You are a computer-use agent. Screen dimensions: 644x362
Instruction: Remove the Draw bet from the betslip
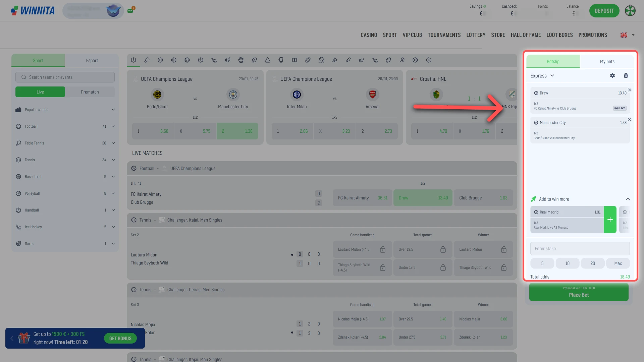pos(630,90)
